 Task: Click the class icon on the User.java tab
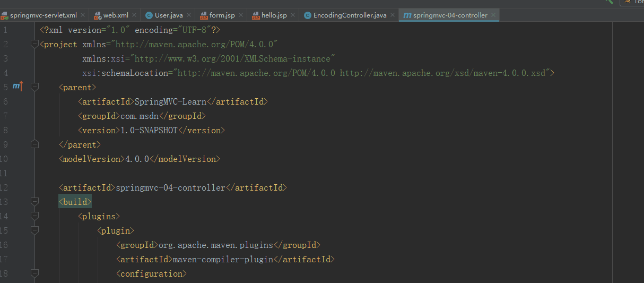(149, 15)
